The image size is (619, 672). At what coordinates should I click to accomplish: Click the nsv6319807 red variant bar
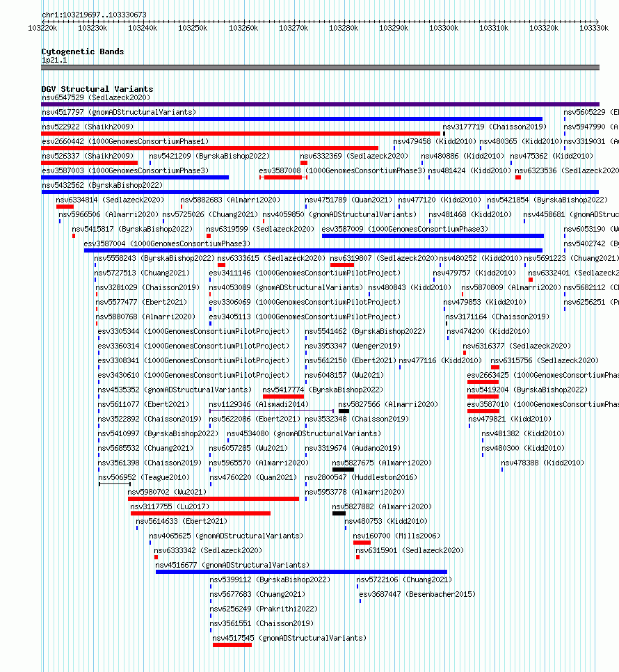click(342, 265)
